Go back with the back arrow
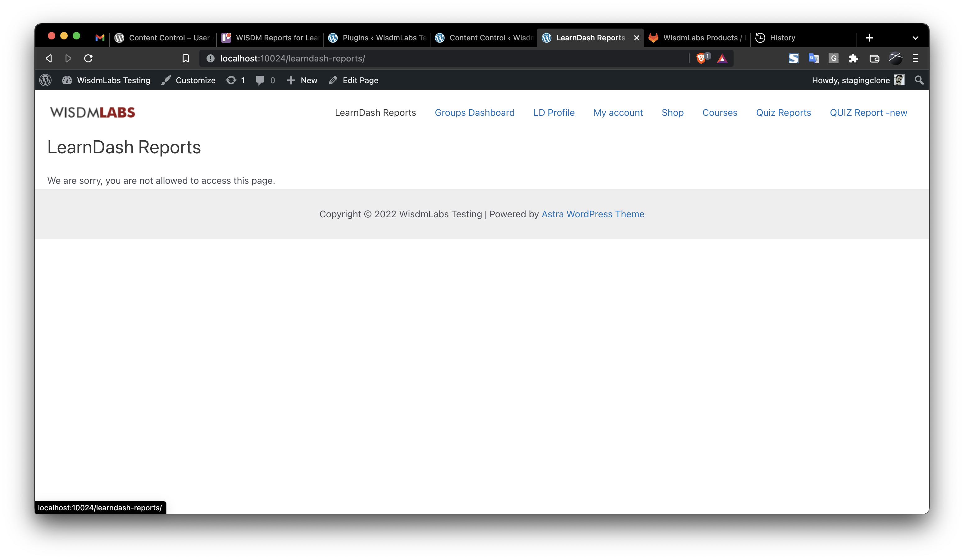Screen dimensions: 964x560 click(x=48, y=58)
